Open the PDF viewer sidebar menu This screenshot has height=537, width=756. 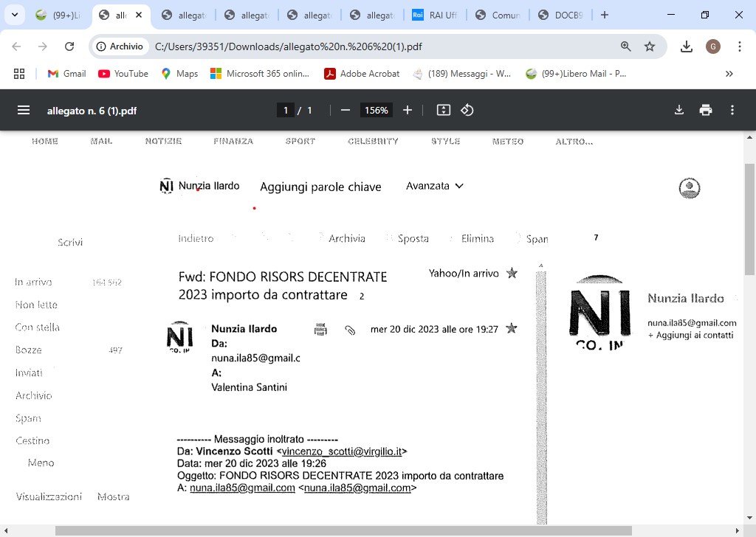click(x=24, y=110)
